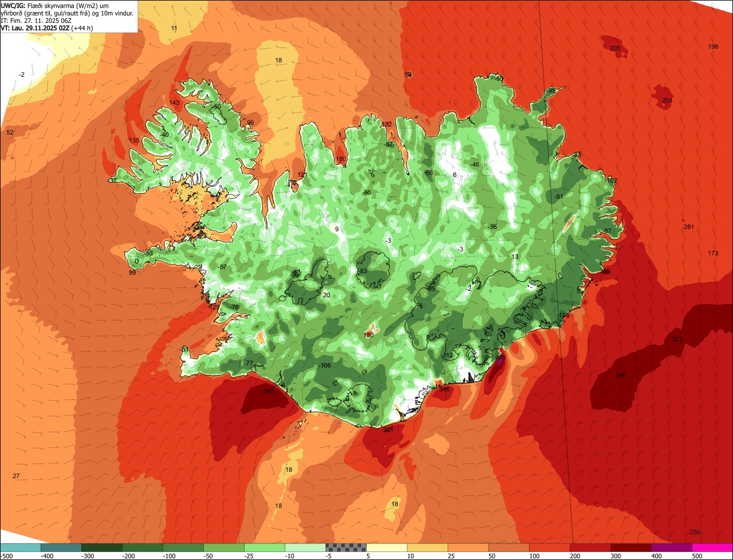This screenshot has width=733, height=560.
Task: Click the map value 135 west of the Westfjords
Action: [134, 141]
